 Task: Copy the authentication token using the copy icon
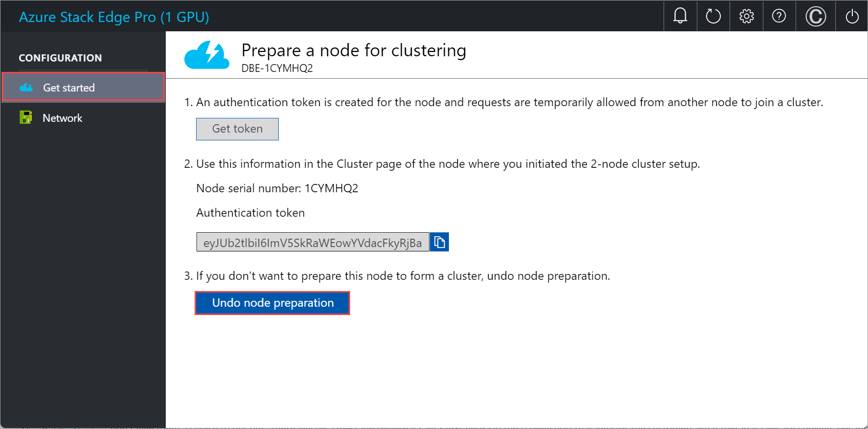[439, 242]
